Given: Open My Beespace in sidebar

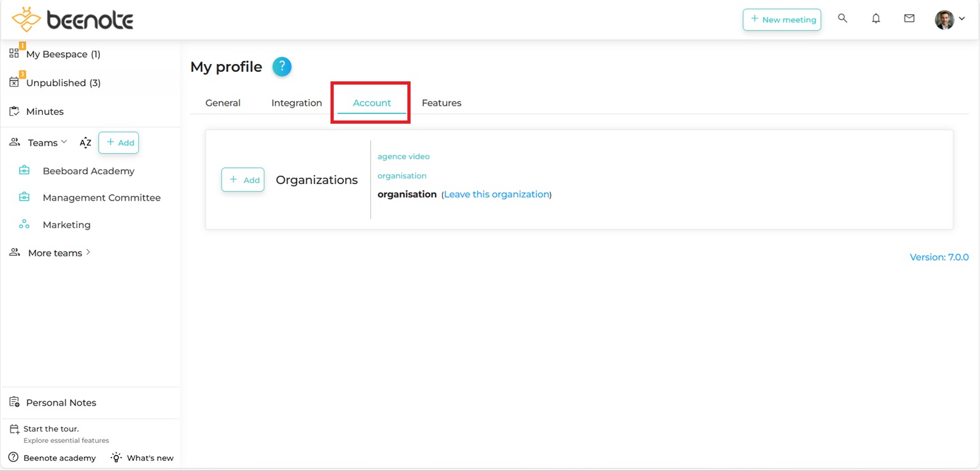Looking at the screenshot, I should pyautogui.click(x=63, y=54).
